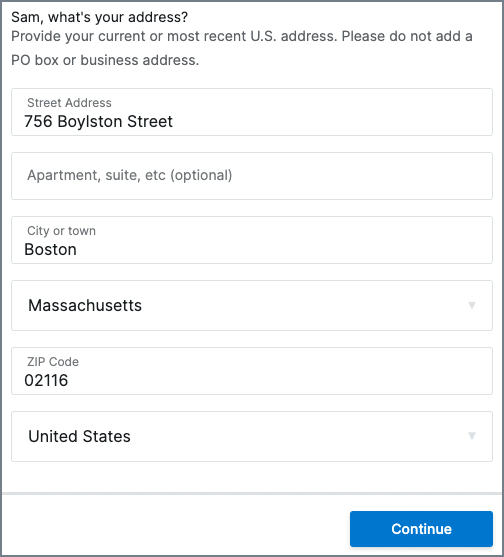Click the Street Address floating label
Viewport: 504px width, 557px height.
[69, 103]
